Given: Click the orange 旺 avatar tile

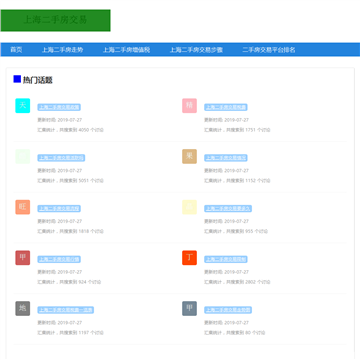Looking at the screenshot, I should coord(23,207).
